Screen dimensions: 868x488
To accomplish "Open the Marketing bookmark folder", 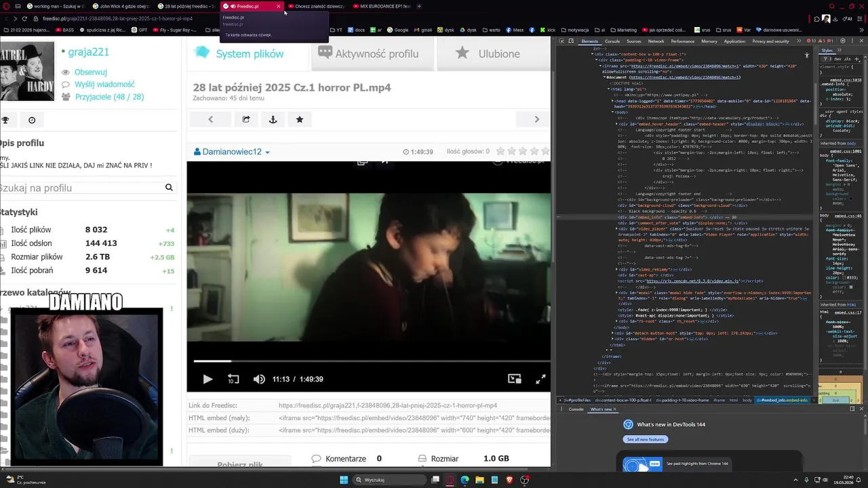I will [623, 30].
